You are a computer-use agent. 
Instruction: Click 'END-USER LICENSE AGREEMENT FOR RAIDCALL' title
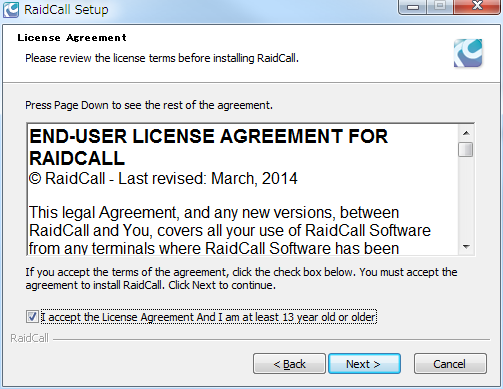(x=209, y=147)
